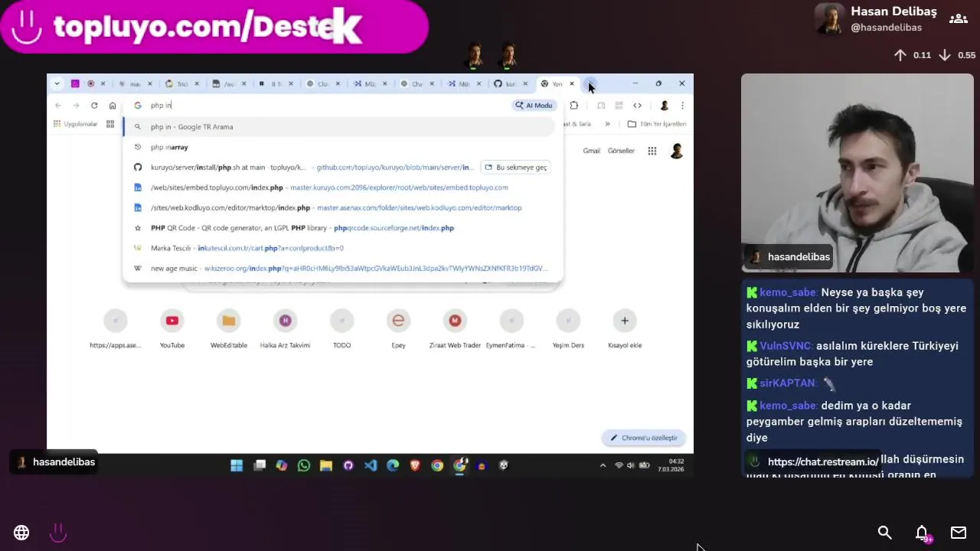Click the add shortcut (Kısayol ekle) plus
Screen dimensions: 980x551
point(625,321)
